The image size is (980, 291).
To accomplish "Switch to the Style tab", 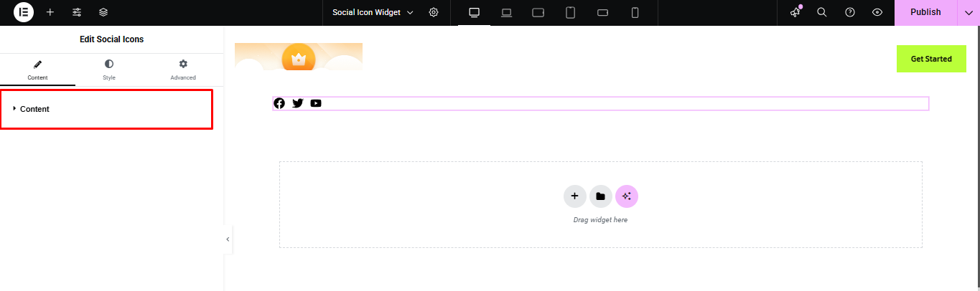I will [x=109, y=70].
